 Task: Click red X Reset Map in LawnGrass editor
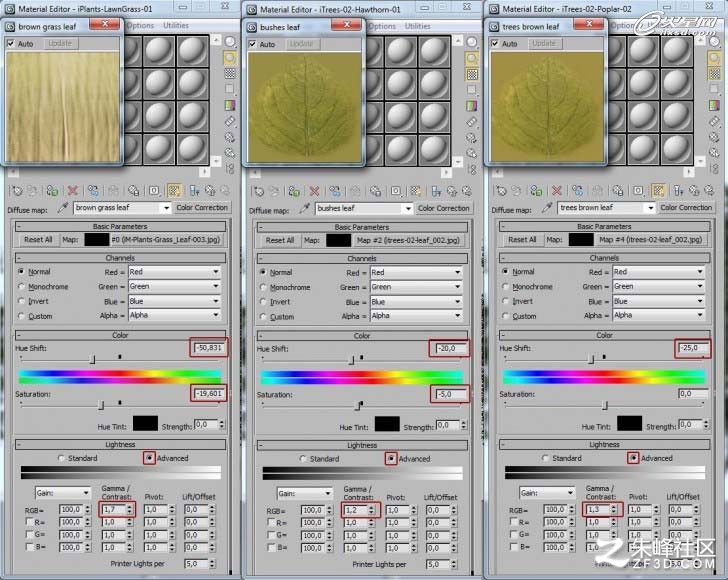point(72,190)
